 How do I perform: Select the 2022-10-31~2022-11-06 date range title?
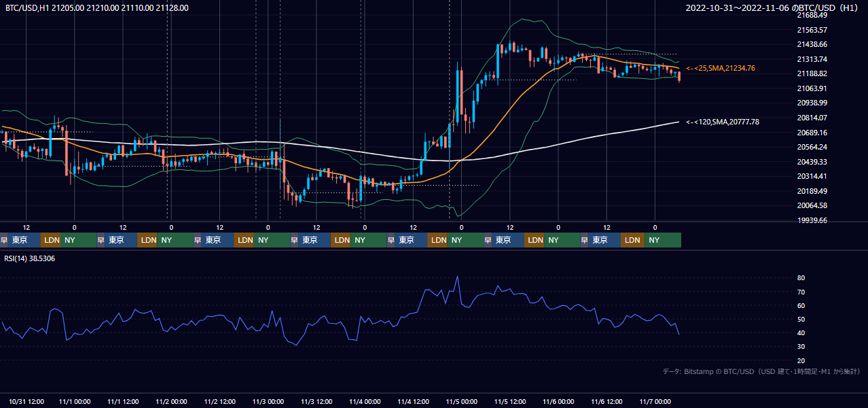coord(773,7)
